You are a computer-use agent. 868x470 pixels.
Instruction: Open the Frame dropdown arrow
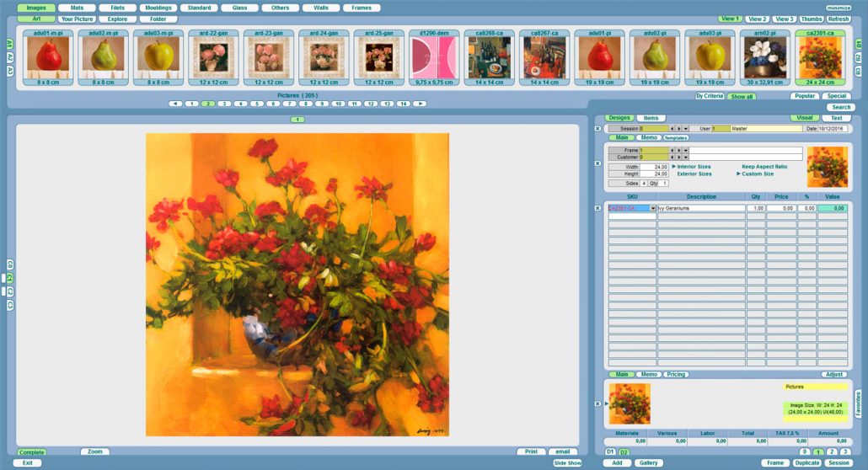[x=686, y=150]
